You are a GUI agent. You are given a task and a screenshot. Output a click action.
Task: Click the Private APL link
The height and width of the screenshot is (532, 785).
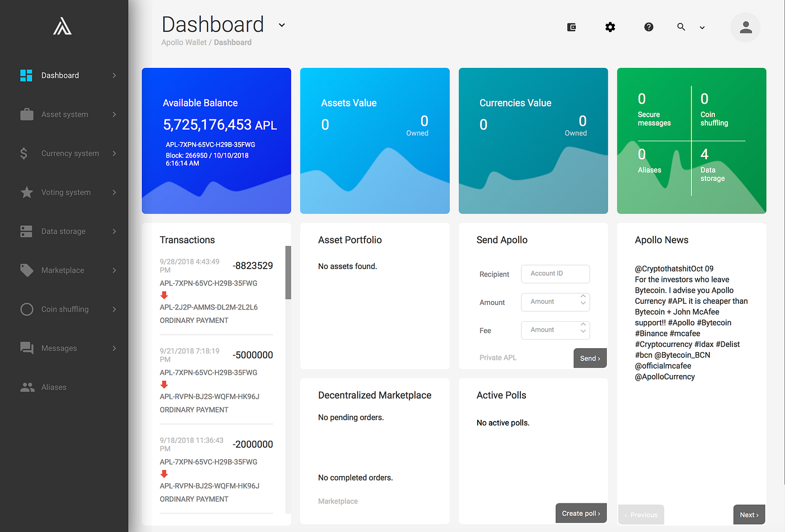coord(498,358)
